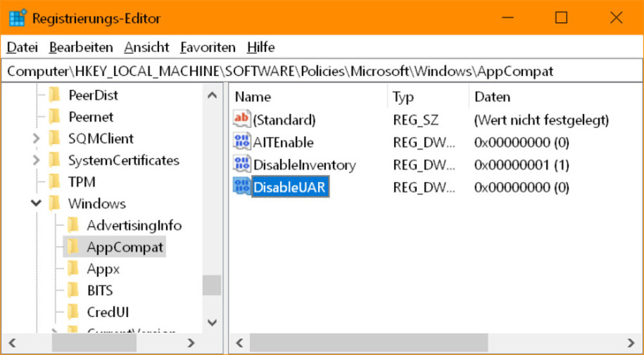Select the DisableInventory value name

[304, 165]
